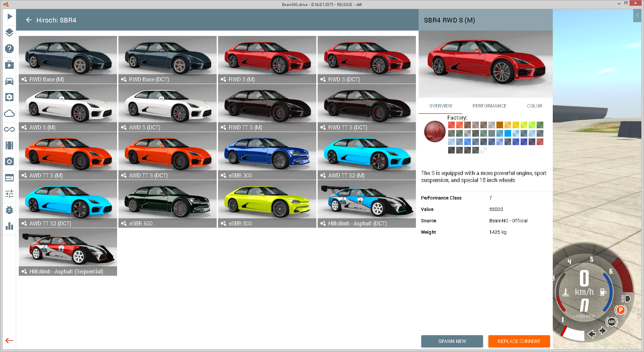The image size is (644, 352).
Task: Switch to the Performance tab
Action: click(489, 106)
